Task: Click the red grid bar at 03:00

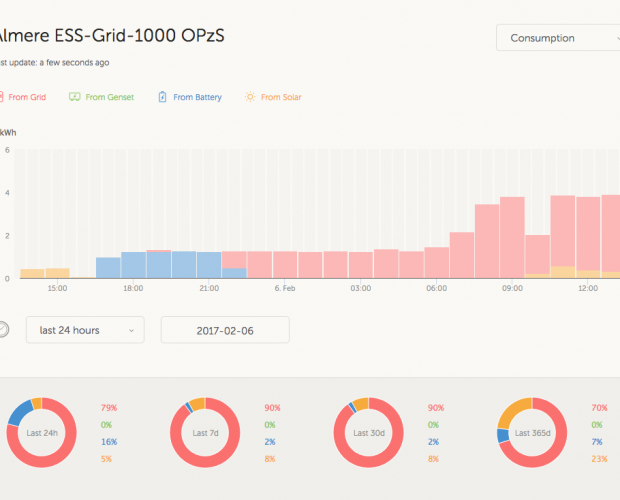Action: pos(360,265)
